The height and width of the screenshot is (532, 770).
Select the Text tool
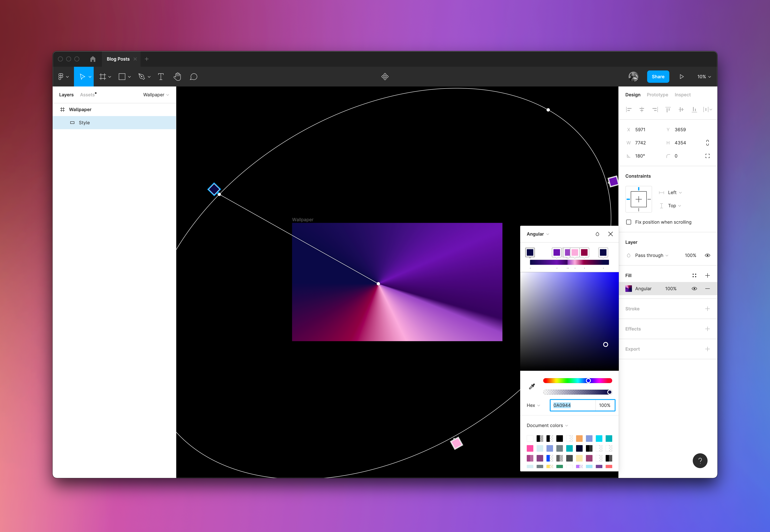tap(161, 76)
